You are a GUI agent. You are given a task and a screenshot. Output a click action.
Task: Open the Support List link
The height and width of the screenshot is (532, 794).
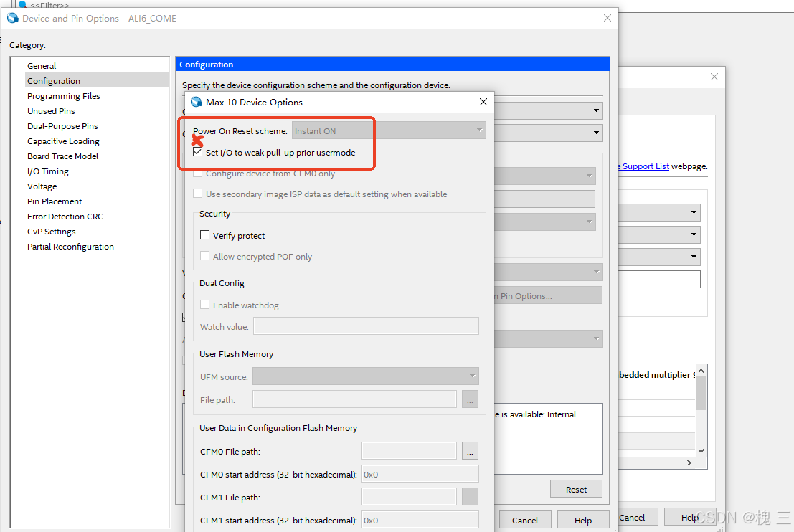tap(645, 166)
